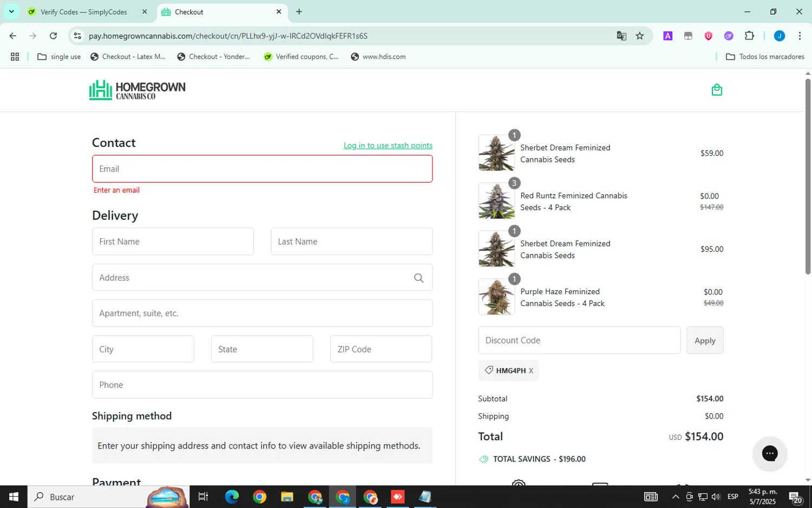This screenshot has height=508, width=812.
Task: Show hidden system tray icons
Action: pos(676,497)
